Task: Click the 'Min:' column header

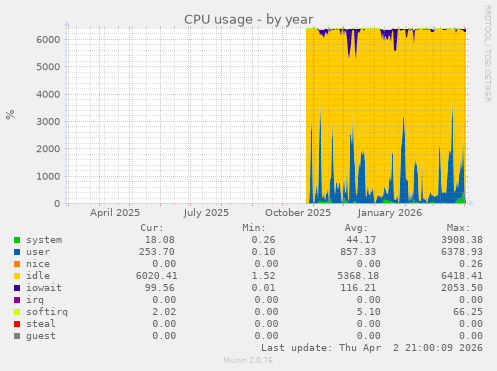Action: pos(254,228)
